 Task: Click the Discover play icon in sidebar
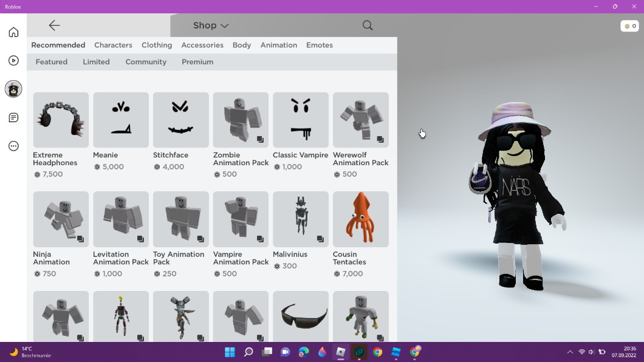click(13, 61)
